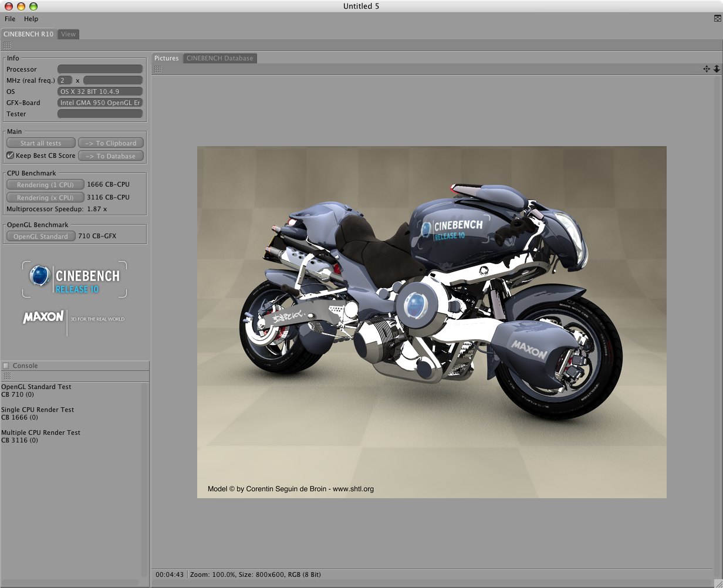Click the grip handle in Console panel
The height and width of the screenshot is (588, 723).
(x=6, y=376)
